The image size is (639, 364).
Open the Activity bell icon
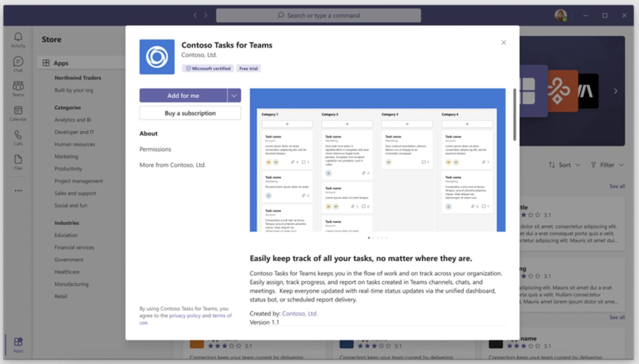click(18, 40)
